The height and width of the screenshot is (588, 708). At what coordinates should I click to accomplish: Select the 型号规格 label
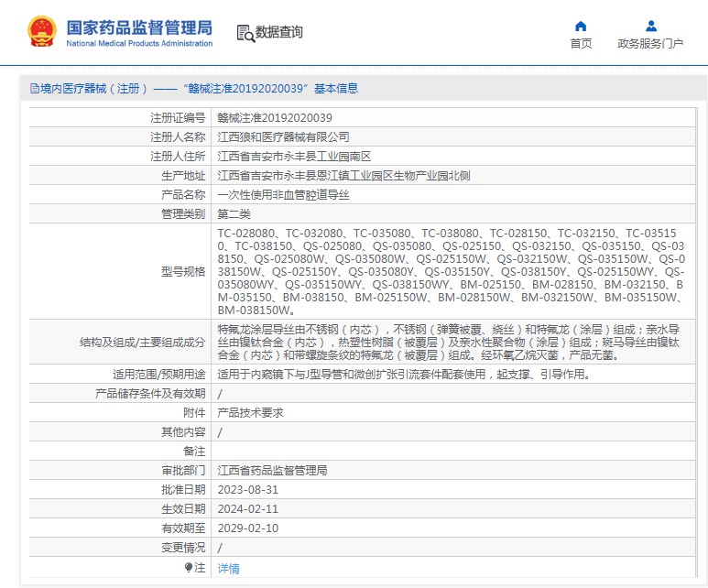coord(183,271)
